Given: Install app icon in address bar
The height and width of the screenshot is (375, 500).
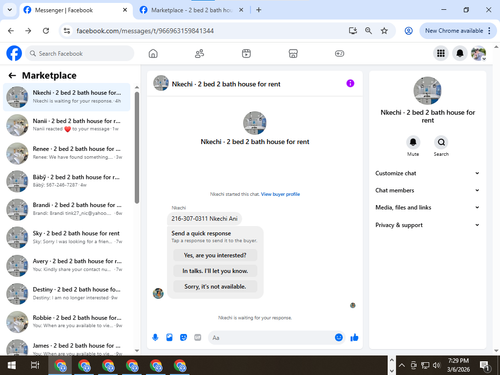Looking at the screenshot, I should coord(353,31).
